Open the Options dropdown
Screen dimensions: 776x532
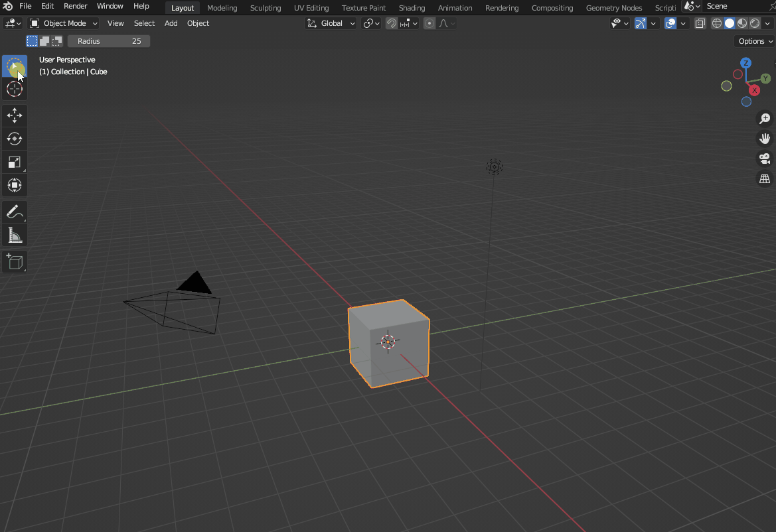[x=755, y=41]
